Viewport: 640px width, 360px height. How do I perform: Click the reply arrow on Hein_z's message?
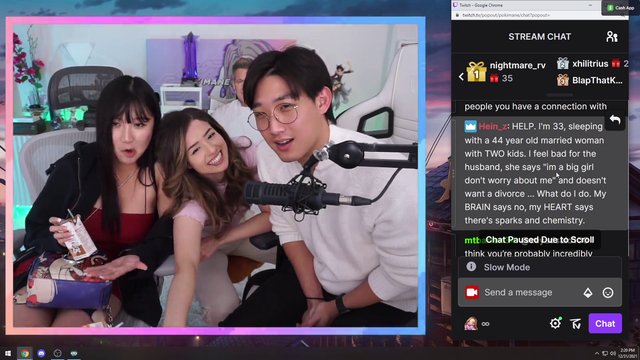(615, 120)
